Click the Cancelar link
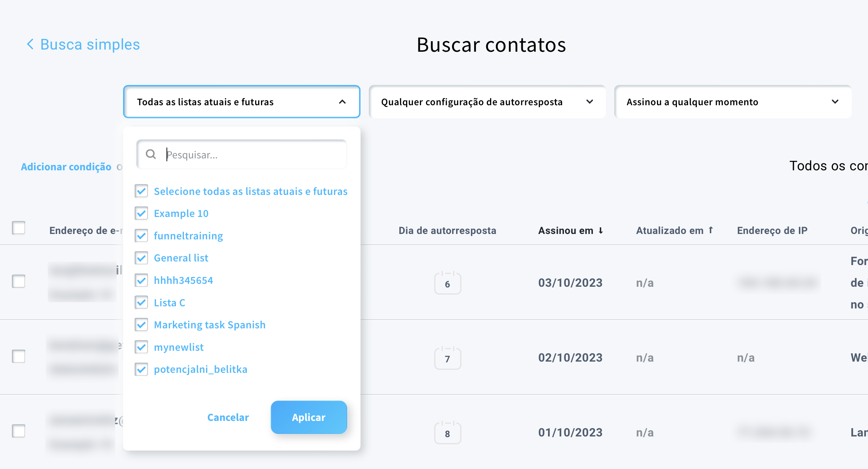 (228, 417)
